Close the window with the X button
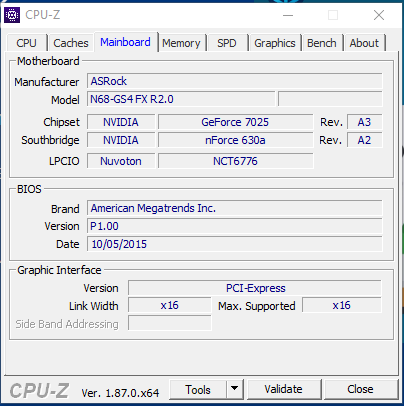The height and width of the screenshot is (406, 404). point(379,15)
